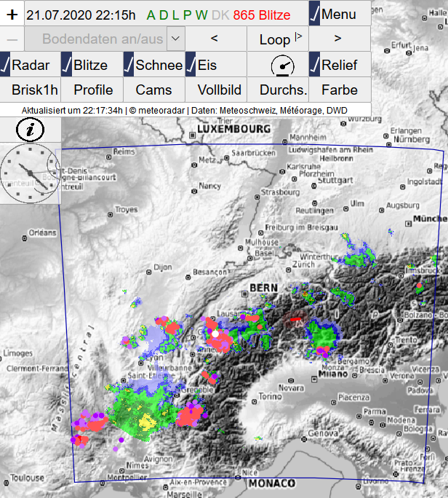Click the Dijon city label
Image resolution: width=448 pixels, height=498 pixels.
click(163, 267)
